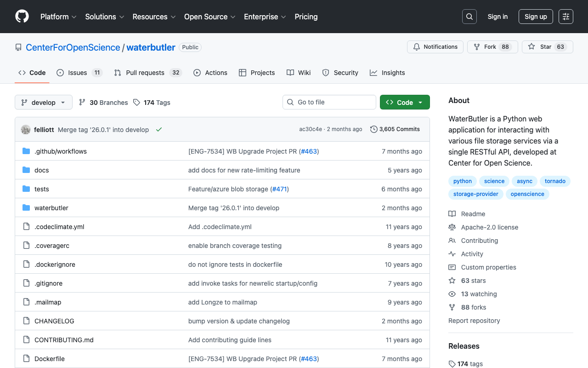Click the Apache-2.0 license scales icon
Image resolution: width=588 pixels, height=368 pixels.
[x=452, y=227]
